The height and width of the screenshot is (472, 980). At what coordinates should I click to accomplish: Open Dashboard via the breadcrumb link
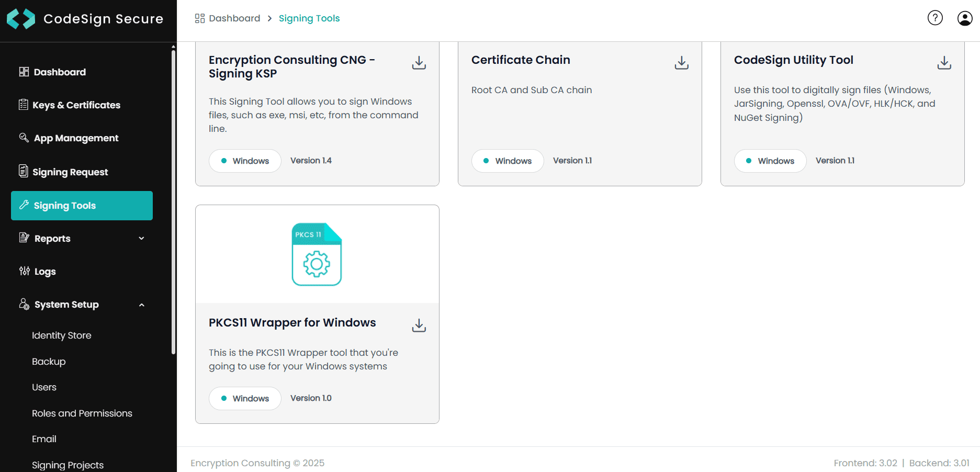click(x=234, y=18)
